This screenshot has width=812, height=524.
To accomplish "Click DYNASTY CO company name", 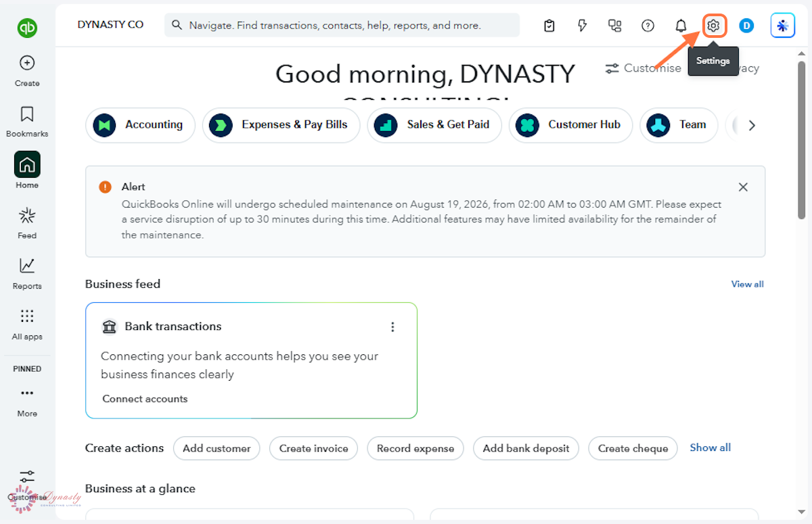I will point(110,24).
